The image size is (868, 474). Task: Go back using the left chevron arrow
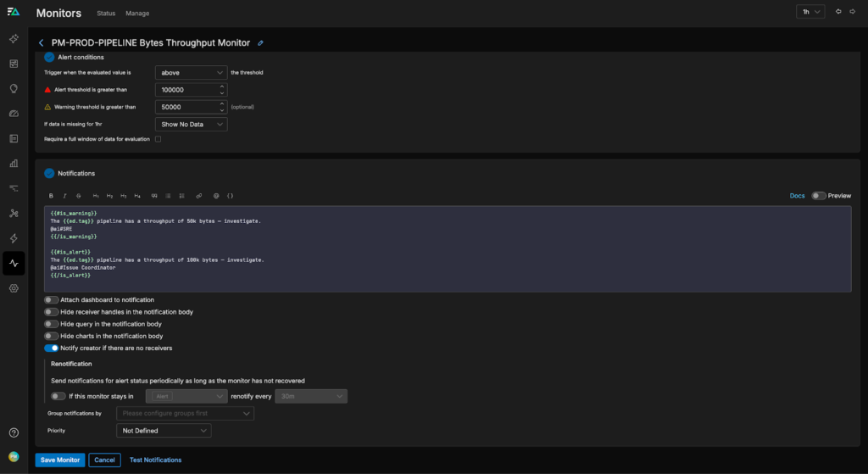point(42,42)
